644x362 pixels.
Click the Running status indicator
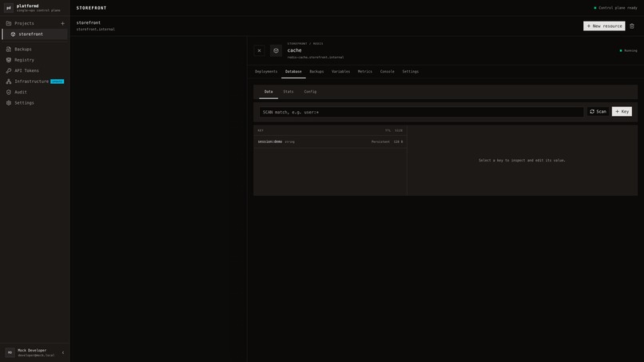pyautogui.click(x=628, y=50)
